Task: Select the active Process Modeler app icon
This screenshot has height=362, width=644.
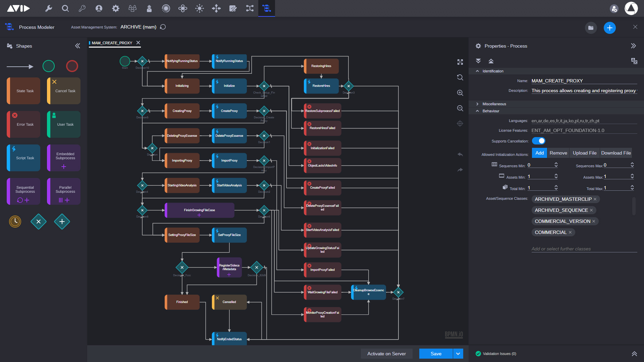Action: pyautogui.click(x=267, y=8)
